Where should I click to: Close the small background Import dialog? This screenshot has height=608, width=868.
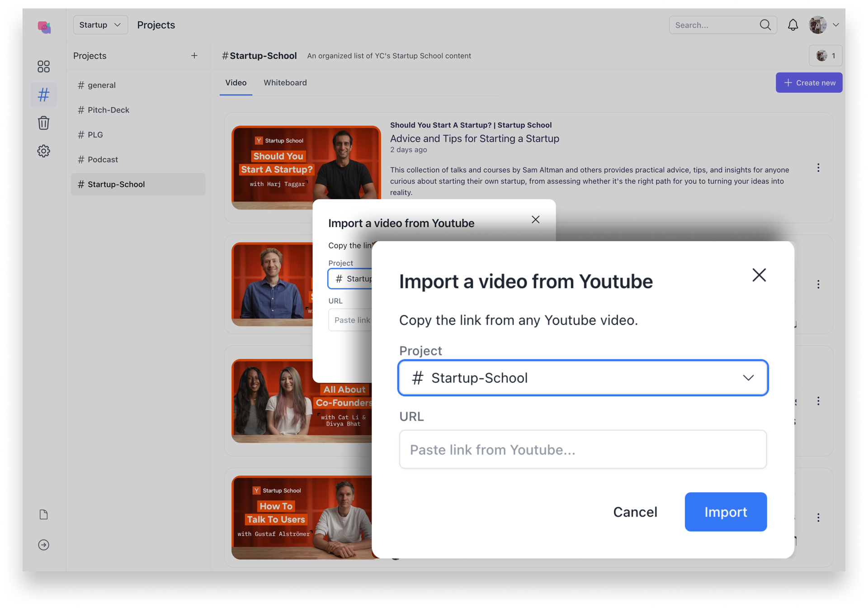point(536,219)
